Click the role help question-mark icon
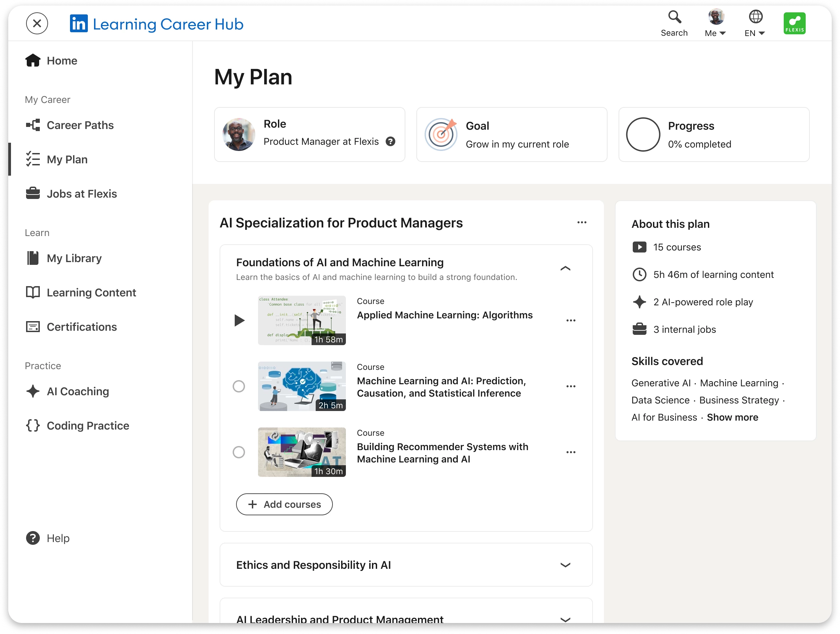 tap(390, 142)
